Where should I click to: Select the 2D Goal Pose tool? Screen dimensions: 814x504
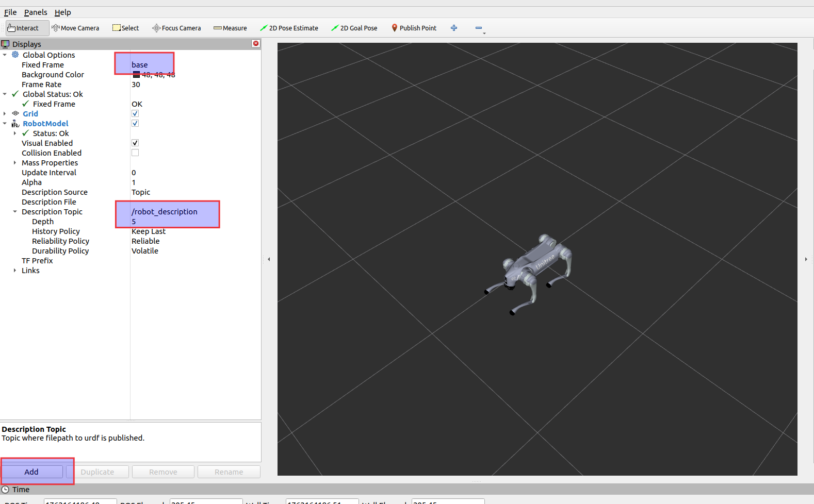pos(354,28)
